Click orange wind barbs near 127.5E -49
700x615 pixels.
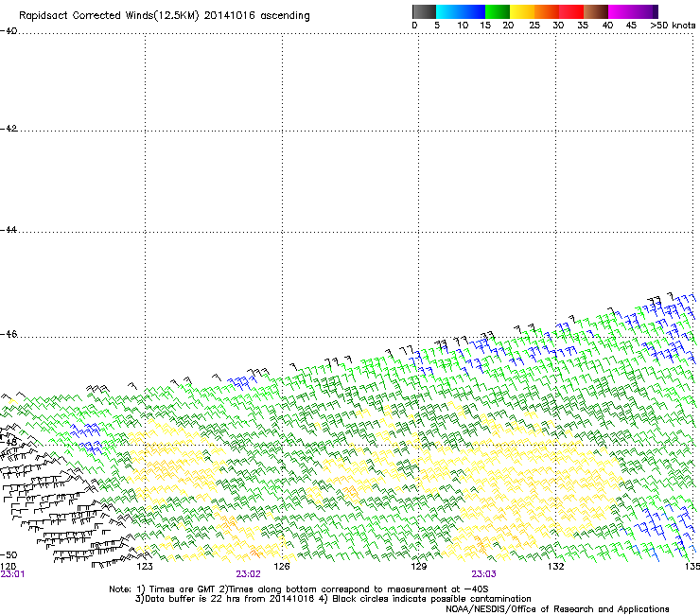click(351, 492)
